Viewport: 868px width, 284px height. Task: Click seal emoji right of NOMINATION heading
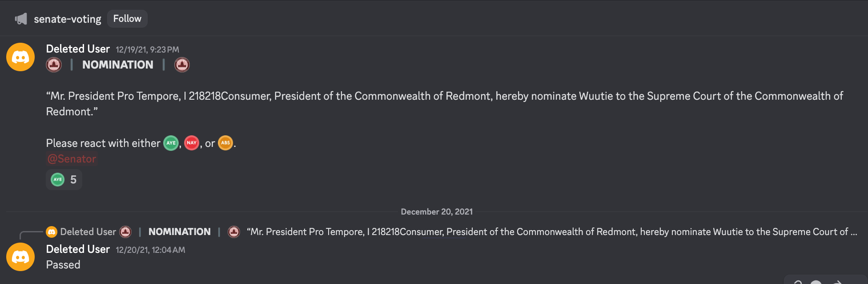(x=182, y=65)
